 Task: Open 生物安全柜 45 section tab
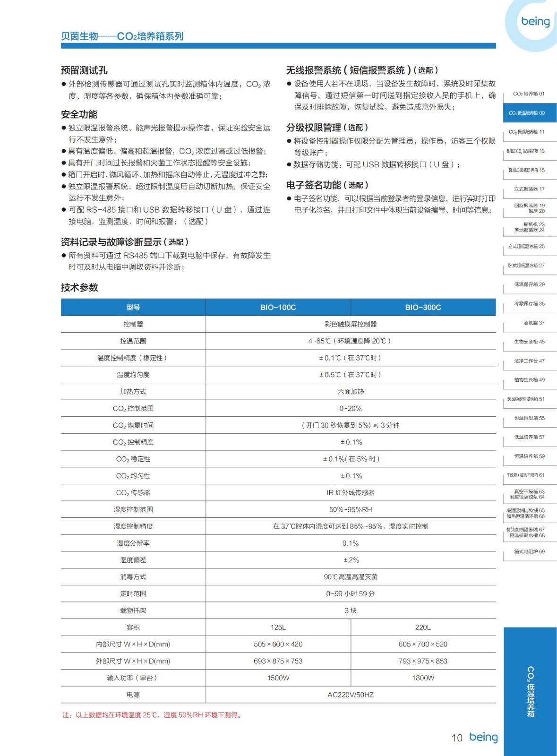(529, 342)
